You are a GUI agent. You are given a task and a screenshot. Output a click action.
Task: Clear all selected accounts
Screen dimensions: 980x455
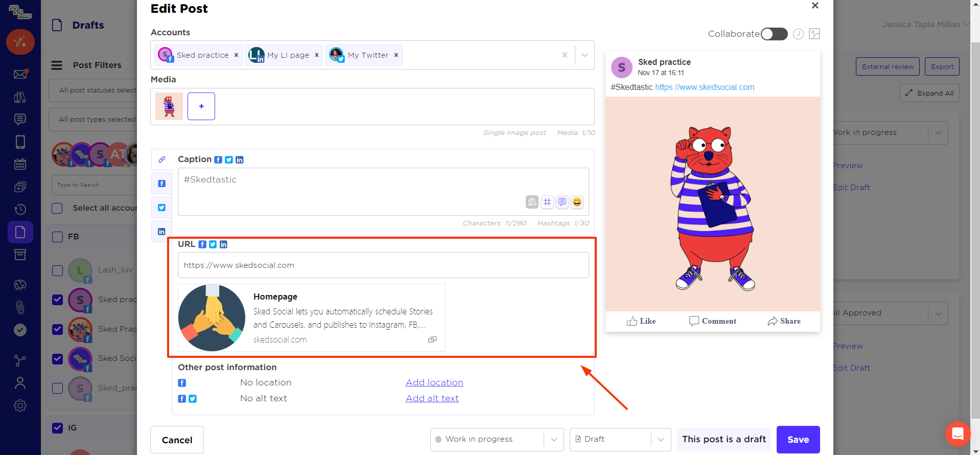tap(565, 55)
